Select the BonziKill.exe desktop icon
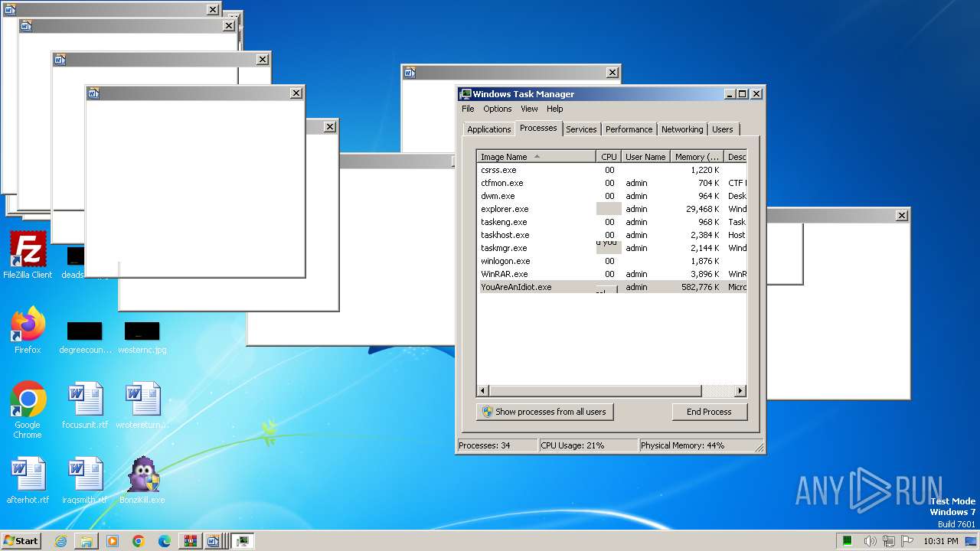 [x=142, y=481]
